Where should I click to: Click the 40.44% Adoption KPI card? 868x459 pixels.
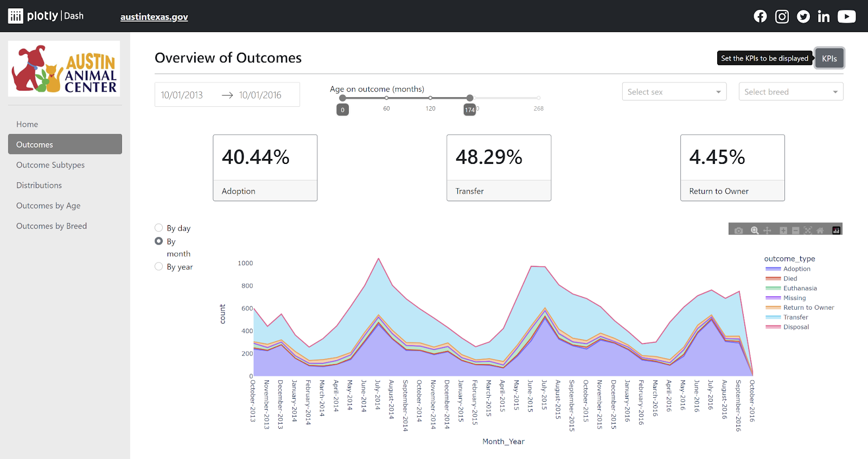[x=265, y=168]
